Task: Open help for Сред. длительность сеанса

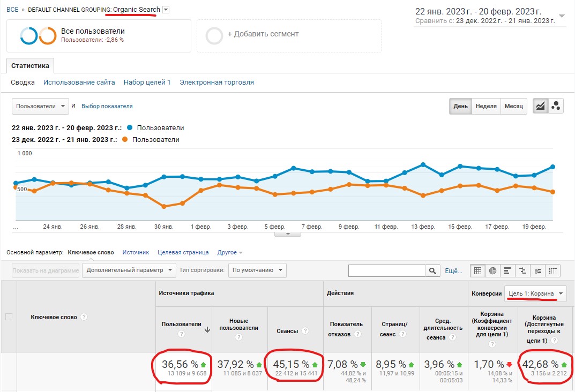Action: (x=453, y=337)
